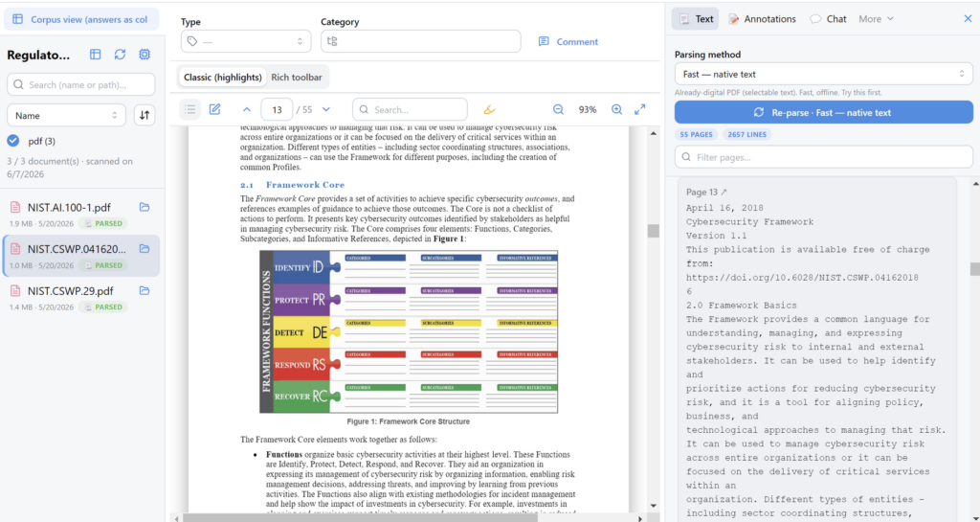Viewport: 980px width, 522px height.
Task: Zoom in on the PDF
Action: tap(617, 109)
